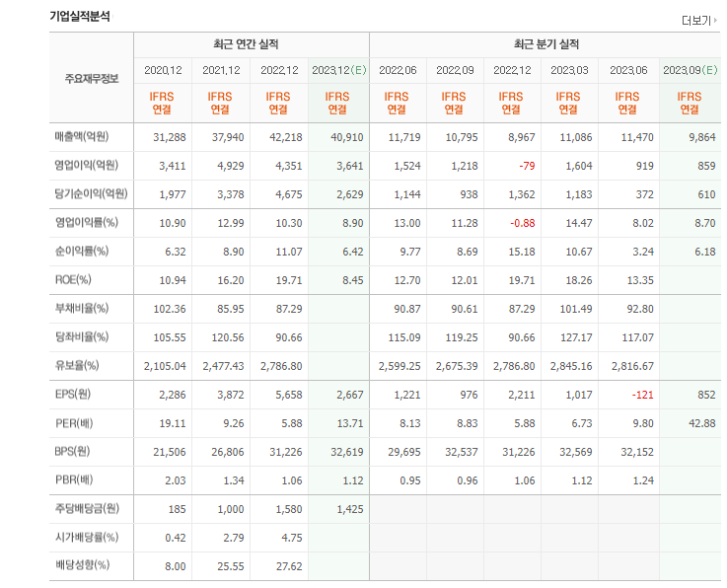Screen dimensions: 727x588
Task: Select the 영업이익률(%) row label
Action: click(86, 223)
